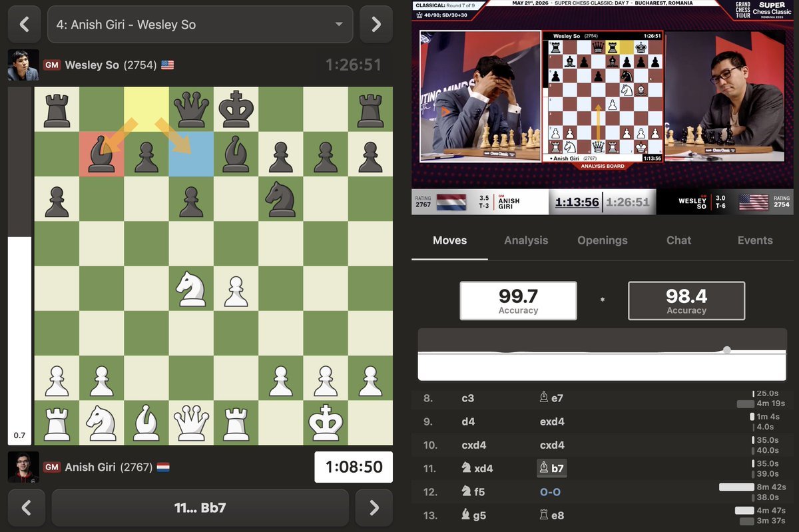Show the Events tab
The image size is (799, 532).
755,240
